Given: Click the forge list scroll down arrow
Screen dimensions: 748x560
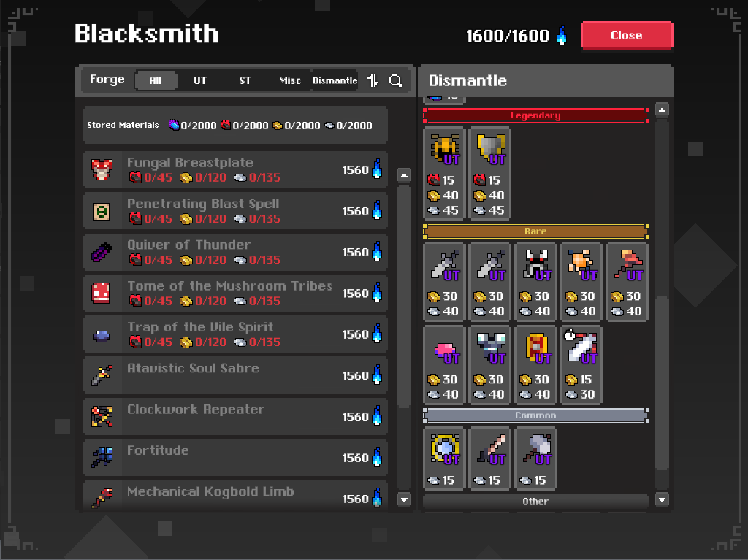Looking at the screenshot, I should pos(404,499).
